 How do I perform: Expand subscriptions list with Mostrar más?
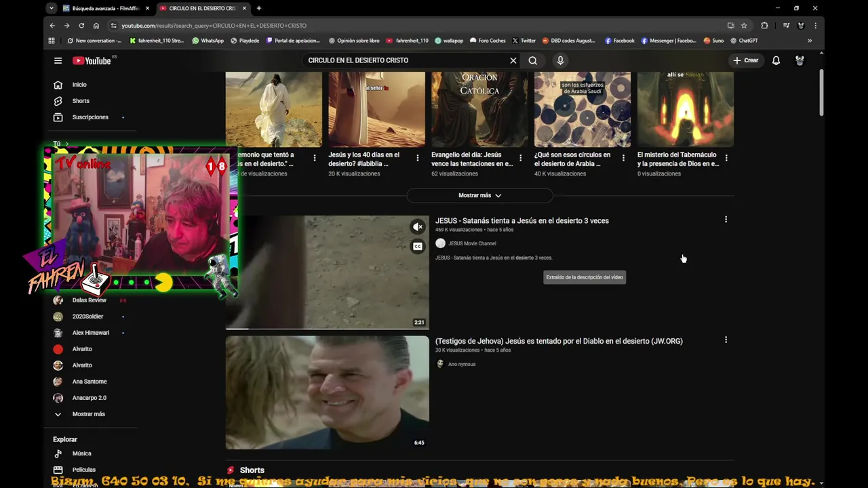click(x=88, y=414)
